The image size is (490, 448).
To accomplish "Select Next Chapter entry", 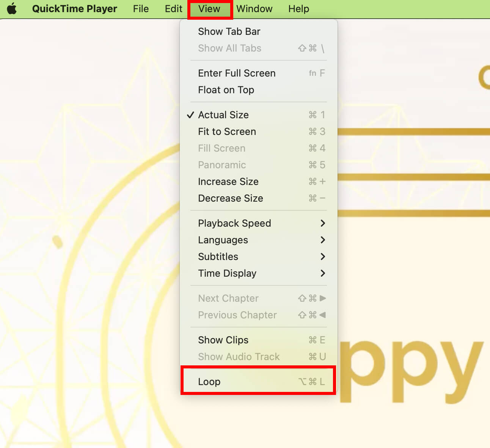I will (x=259, y=298).
